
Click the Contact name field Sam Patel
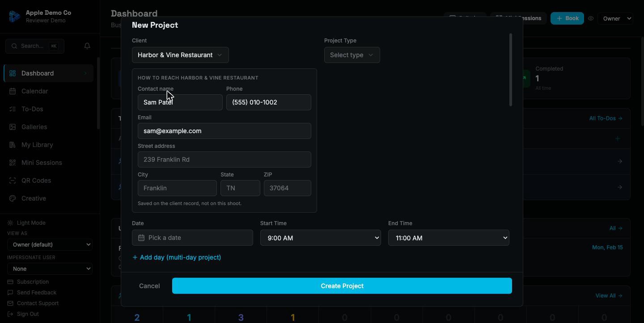point(180,102)
